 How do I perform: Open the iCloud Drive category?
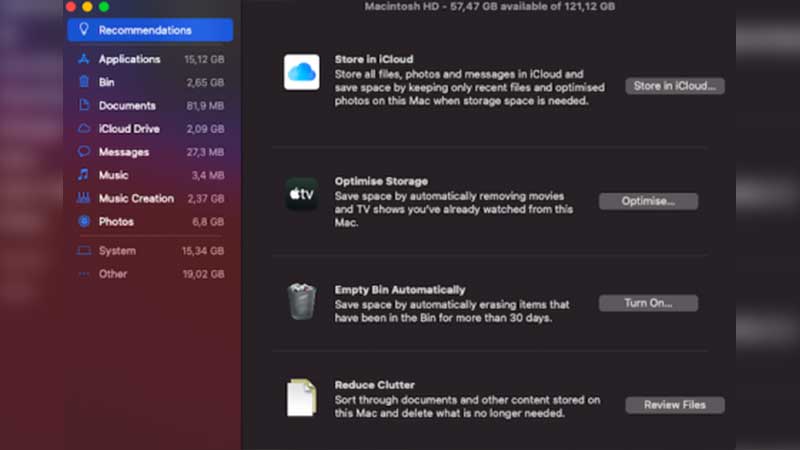coord(150,129)
